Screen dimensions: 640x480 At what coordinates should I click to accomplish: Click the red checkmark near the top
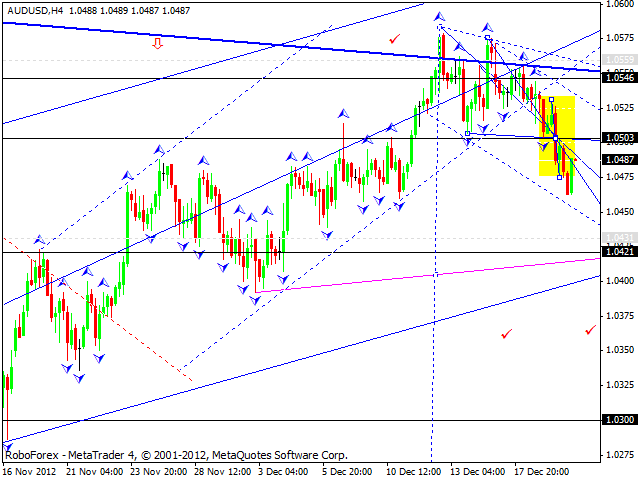tap(395, 39)
